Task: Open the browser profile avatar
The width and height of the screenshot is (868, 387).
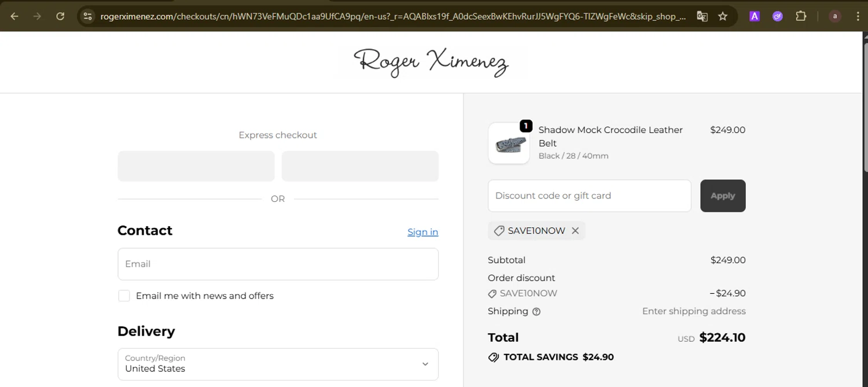Action: click(x=834, y=16)
